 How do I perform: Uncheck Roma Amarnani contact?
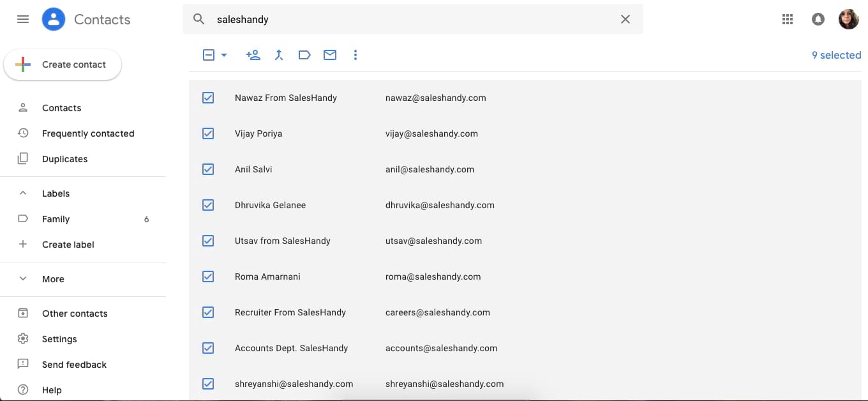208,276
